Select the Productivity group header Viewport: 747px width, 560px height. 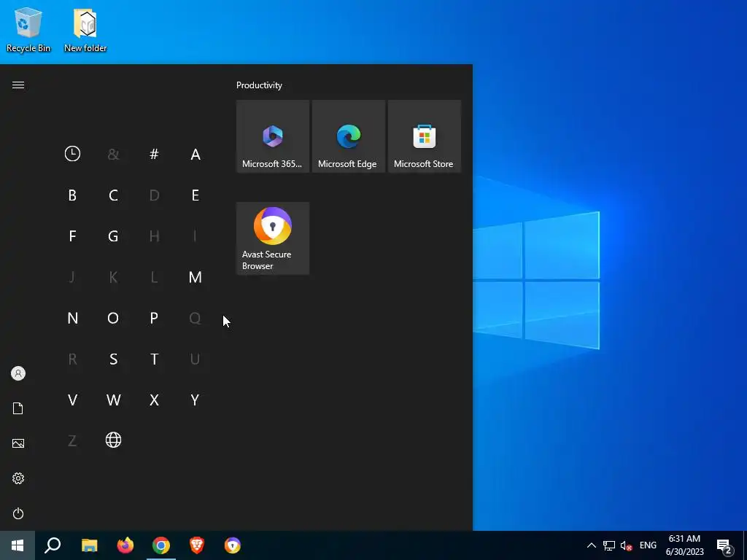point(259,85)
